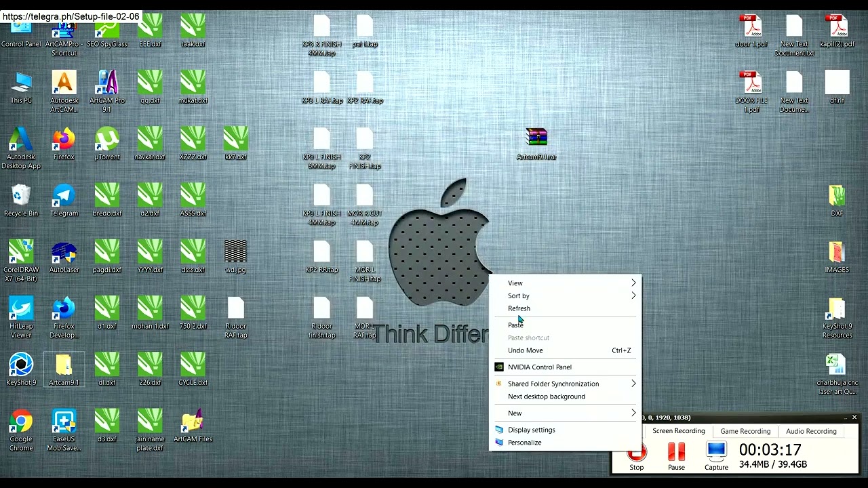The height and width of the screenshot is (488, 868).
Task: Pause the screen recording
Action: point(676,457)
